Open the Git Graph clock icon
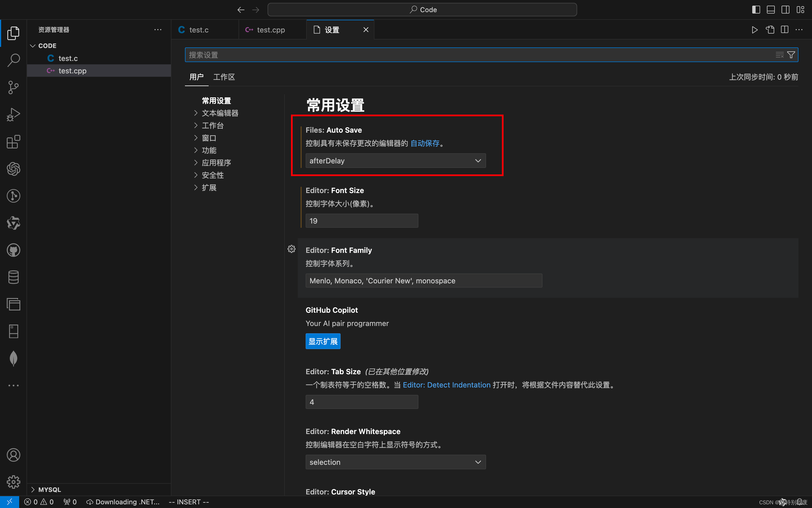Screen dimensions: 812x508 click(14, 196)
